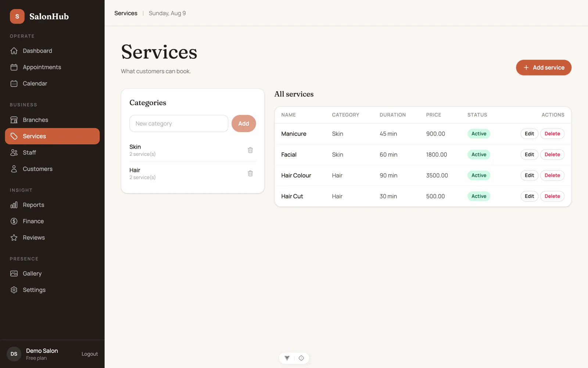Click the Reports bar chart icon
Viewport: 588px width, 368px height.
[14, 205]
